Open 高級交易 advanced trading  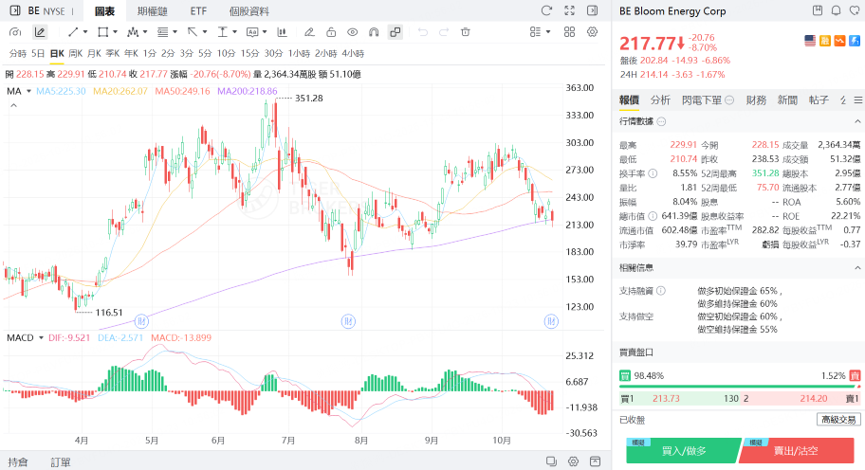point(838,420)
